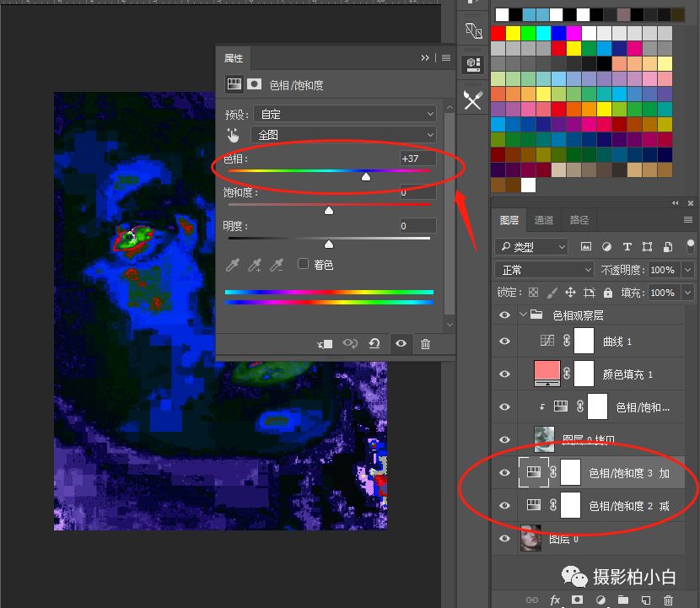Screen dimensions: 700x608
Task: Switch to the 通道 channels tab
Action: pos(544,220)
